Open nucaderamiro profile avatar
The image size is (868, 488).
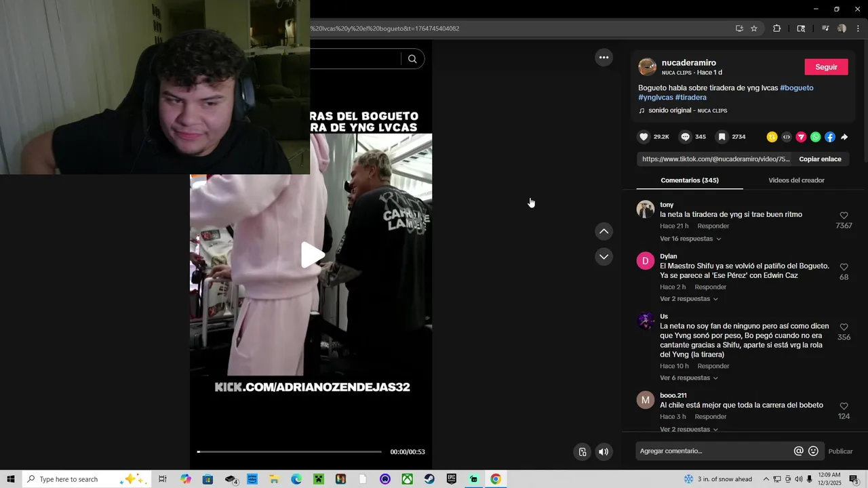click(x=648, y=66)
